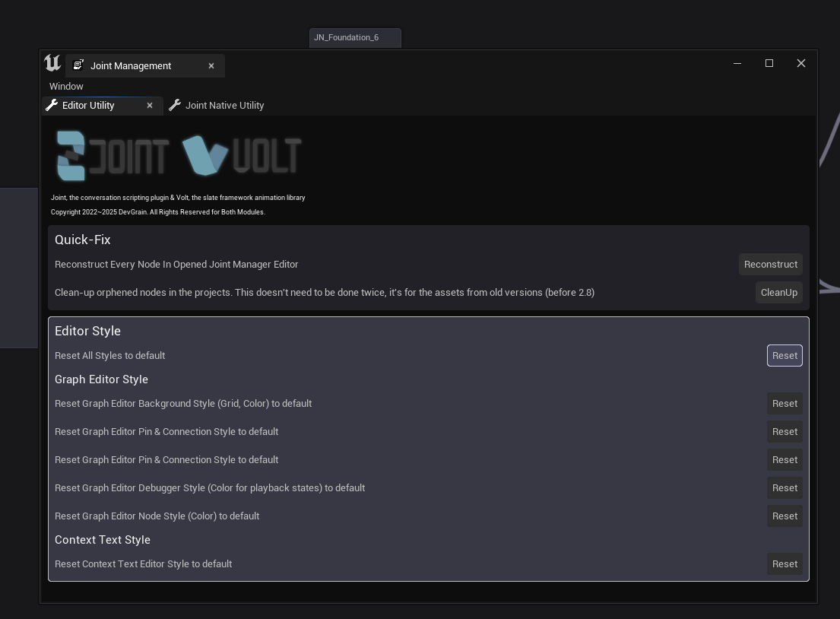This screenshot has height=619, width=840.
Task: Close the Editor Utility tab
Action: point(150,106)
